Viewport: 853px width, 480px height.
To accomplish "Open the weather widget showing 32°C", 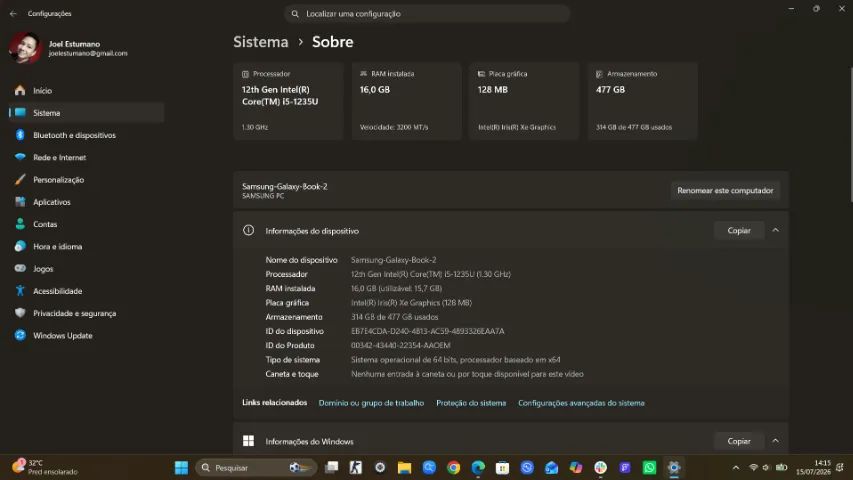I will coord(46,467).
